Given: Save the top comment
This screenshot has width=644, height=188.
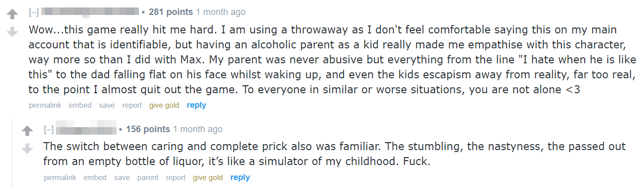Looking at the screenshot, I should (107, 105).
